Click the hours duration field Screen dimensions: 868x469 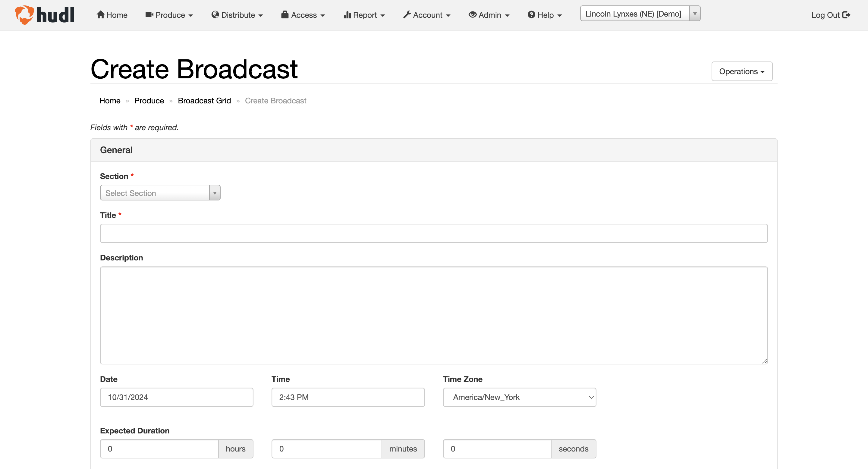click(x=159, y=449)
